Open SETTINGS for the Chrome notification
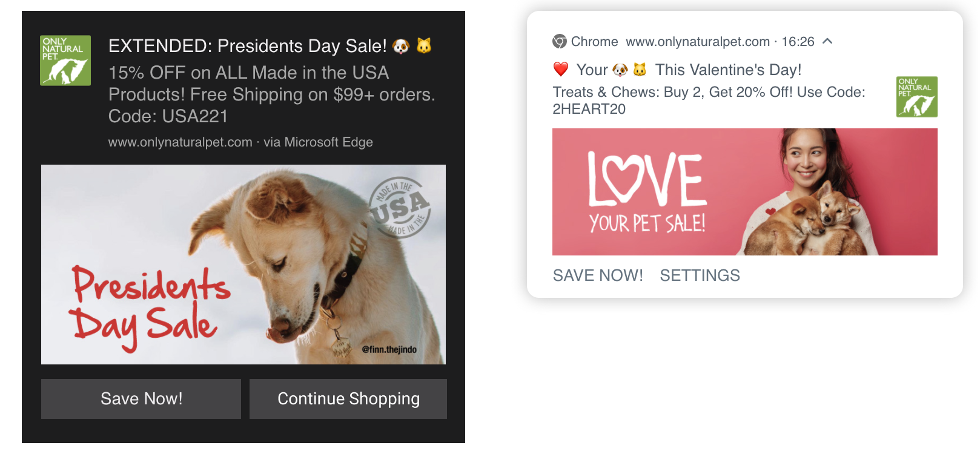The height and width of the screenshot is (454, 980). point(700,275)
